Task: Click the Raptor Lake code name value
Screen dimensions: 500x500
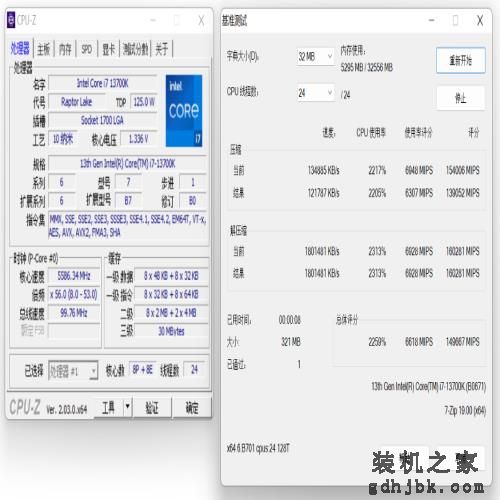Action: [x=77, y=102]
